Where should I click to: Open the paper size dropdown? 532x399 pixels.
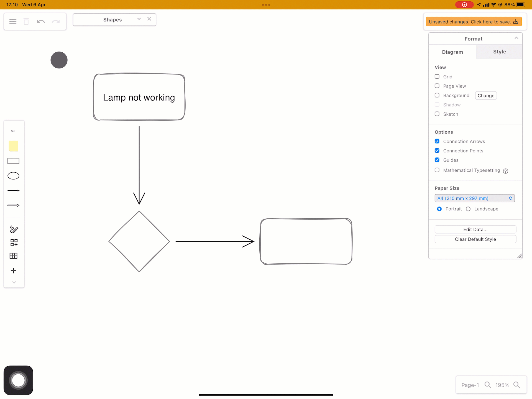click(x=475, y=198)
